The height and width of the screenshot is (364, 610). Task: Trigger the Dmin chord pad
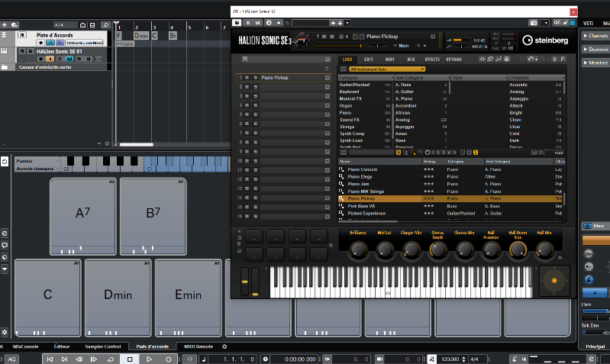[118, 298]
